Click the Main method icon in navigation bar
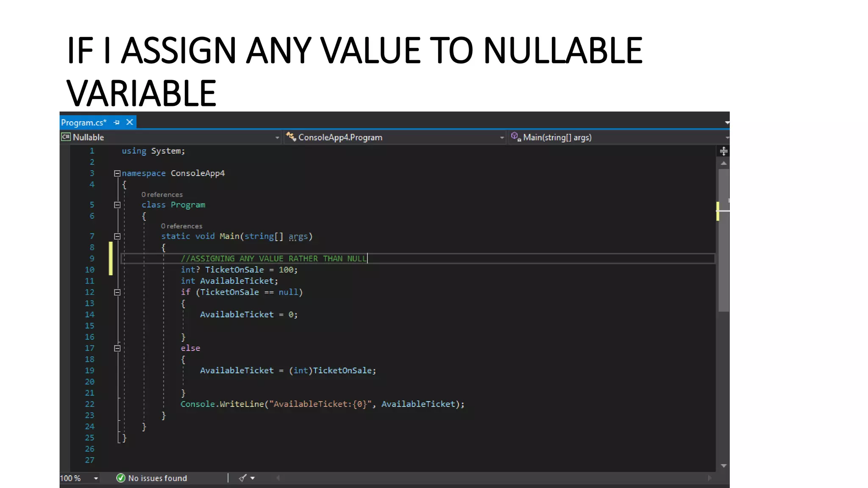The image size is (868, 488). (515, 136)
